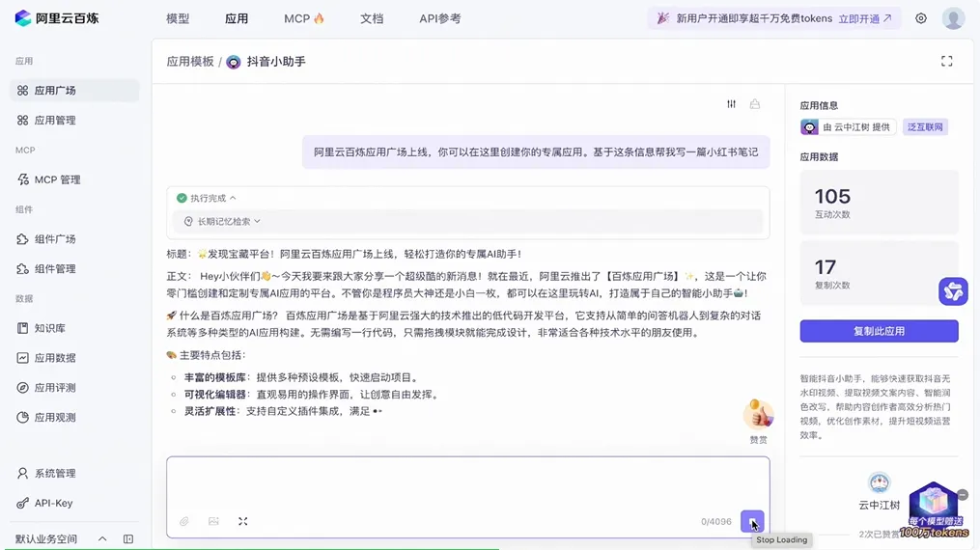Click the attachment paperclip icon
980x550 pixels.
tap(184, 521)
